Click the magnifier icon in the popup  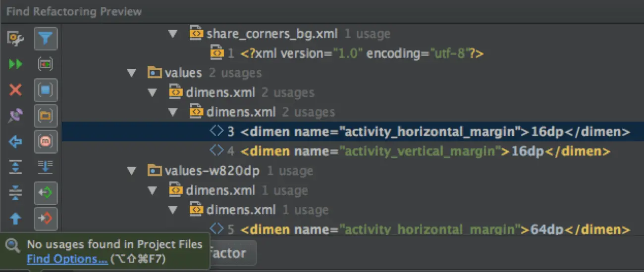pos(13,245)
